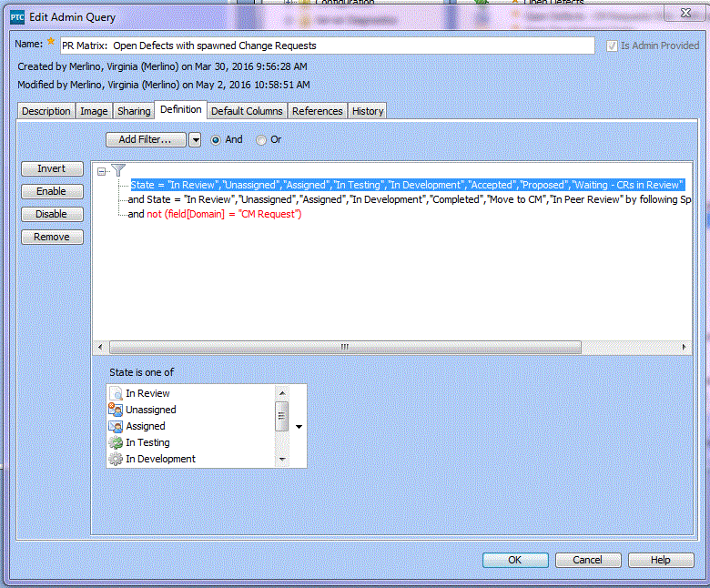Screen dimensions: 710x588
Task: Click the filter pane scroll left arrow
Action: tap(100, 347)
